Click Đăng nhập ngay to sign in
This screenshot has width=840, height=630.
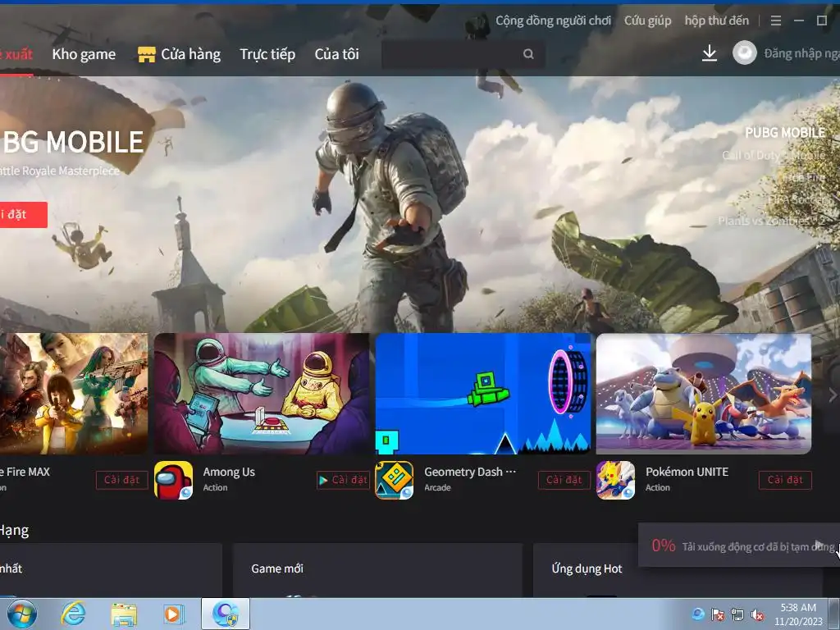(801, 53)
